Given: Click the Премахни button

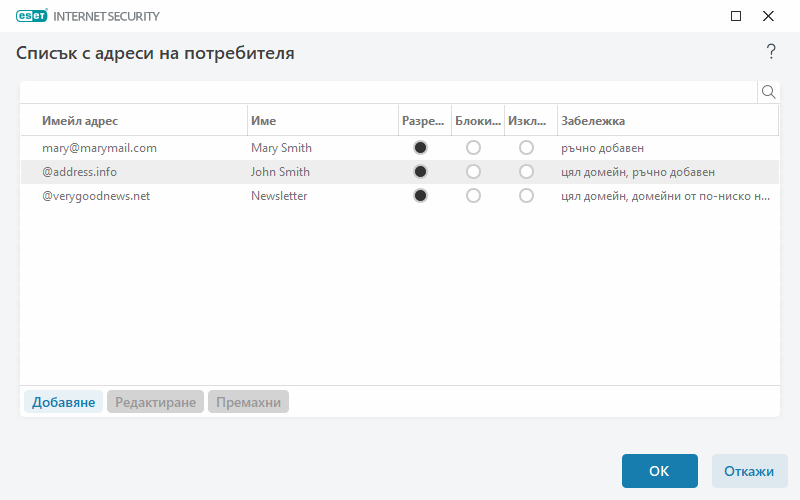Looking at the screenshot, I should [x=248, y=402].
